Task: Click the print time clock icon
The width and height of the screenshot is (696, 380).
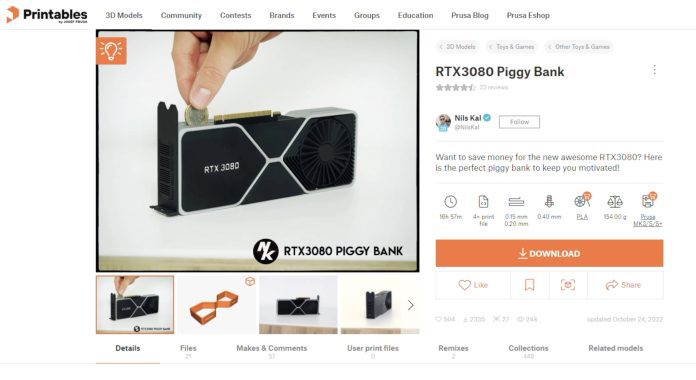Action: coord(451,202)
